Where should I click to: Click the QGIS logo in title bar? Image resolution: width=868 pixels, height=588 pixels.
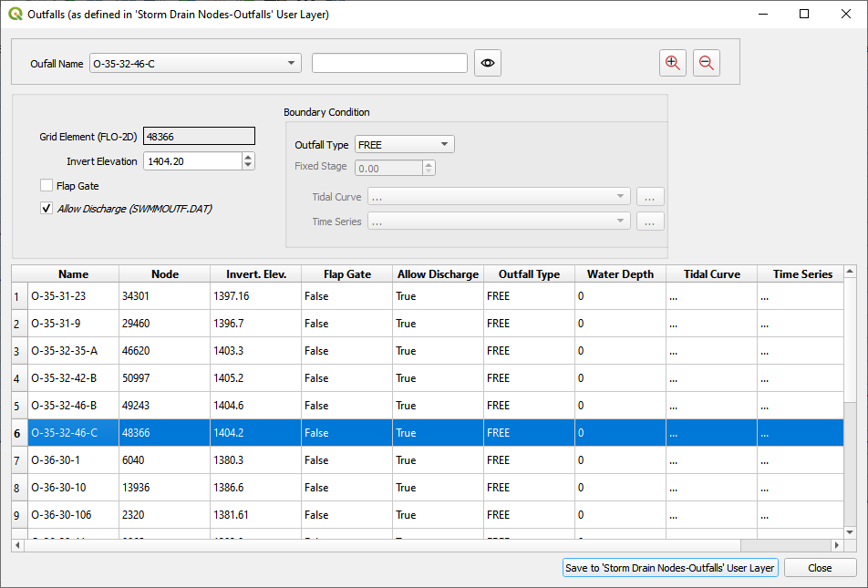[x=15, y=14]
